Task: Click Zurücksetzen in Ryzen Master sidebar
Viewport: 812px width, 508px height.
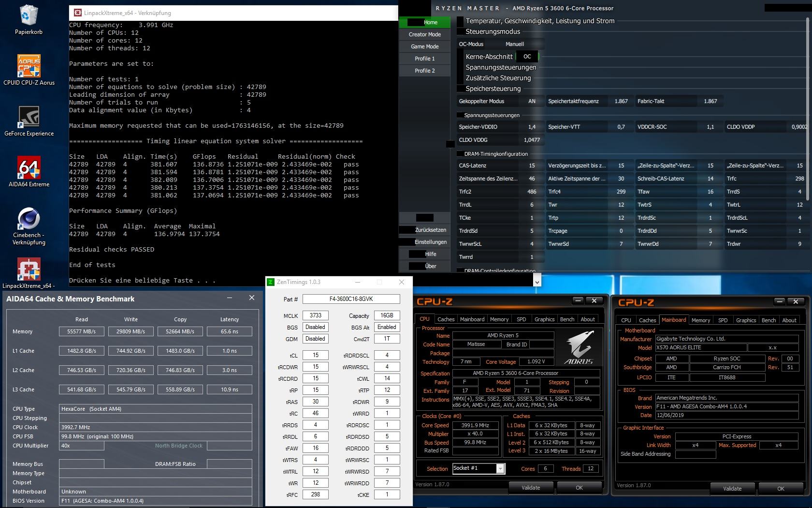Action: click(425, 230)
